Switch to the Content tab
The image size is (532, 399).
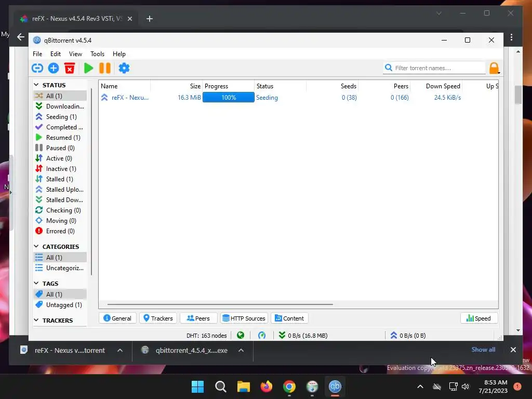(x=289, y=318)
